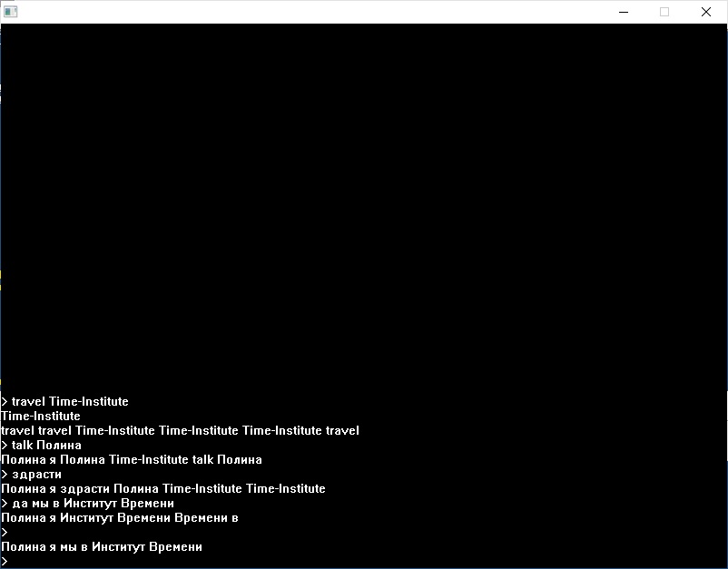Click the blank black console area above the text
728x569 pixels.
point(363,200)
